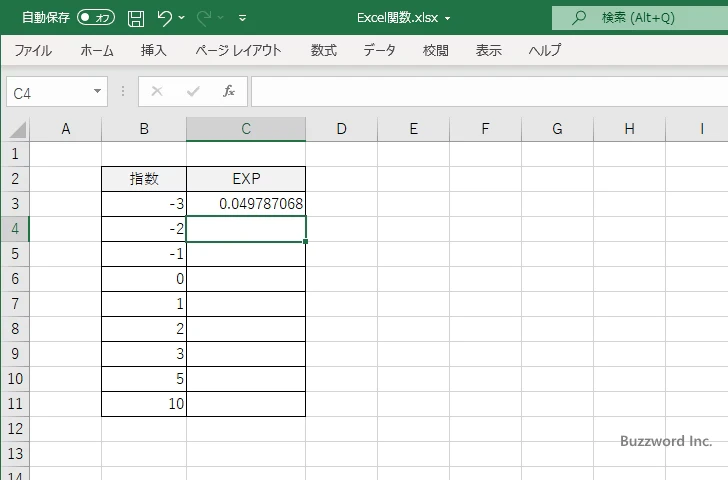Image resolution: width=728 pixels, height=480 pixels.
Task: Open Customize Quick Access Toolbar dropdown
Action: 243,18
